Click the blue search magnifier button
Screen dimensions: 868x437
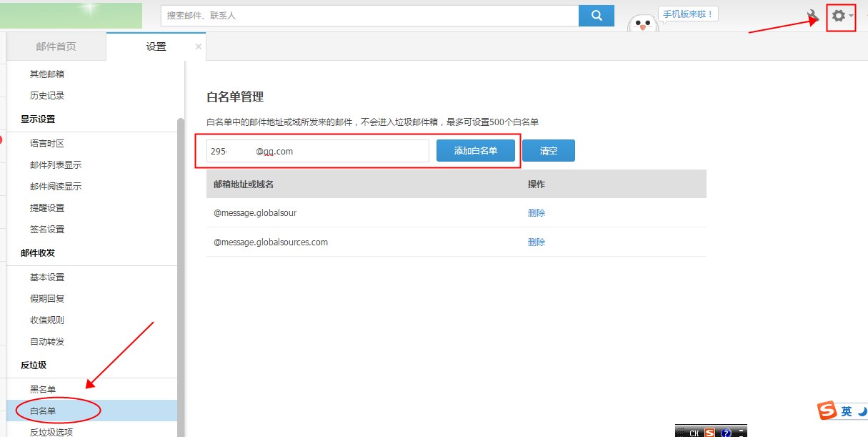click(596, 15)
